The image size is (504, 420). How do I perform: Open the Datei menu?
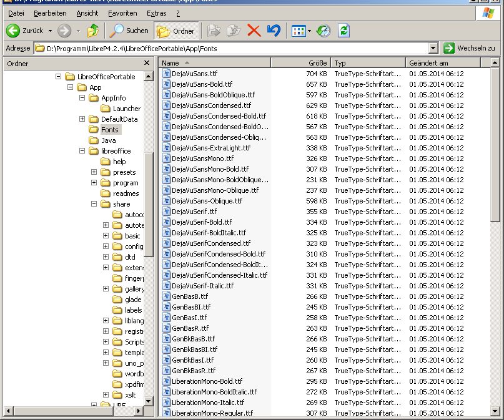pos(16,14)
